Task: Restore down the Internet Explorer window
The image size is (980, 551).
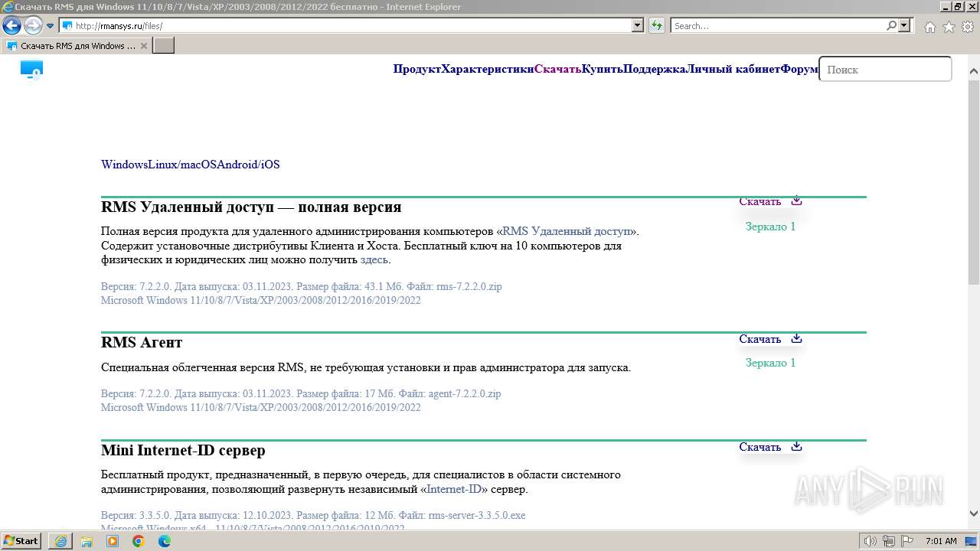Action: [959, 6]
